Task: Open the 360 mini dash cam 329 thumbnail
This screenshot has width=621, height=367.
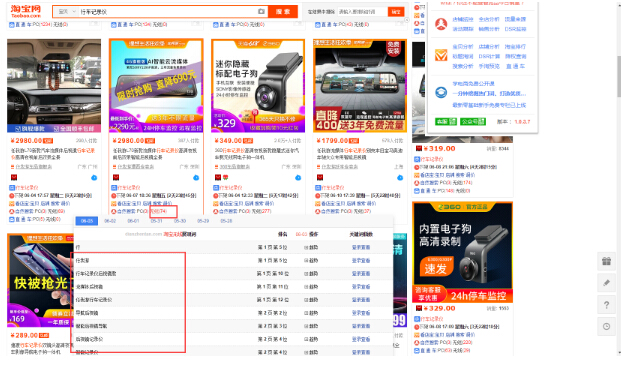Action: 258,86
